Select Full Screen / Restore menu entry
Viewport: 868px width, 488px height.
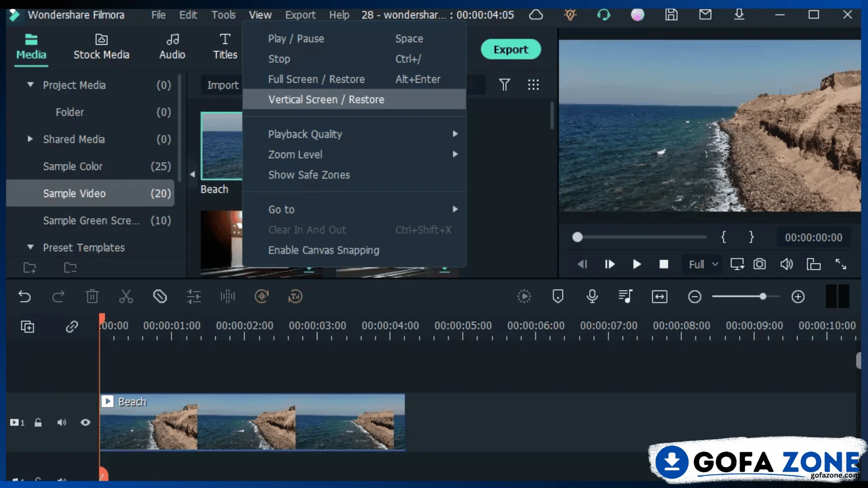(x=354, y=79)
